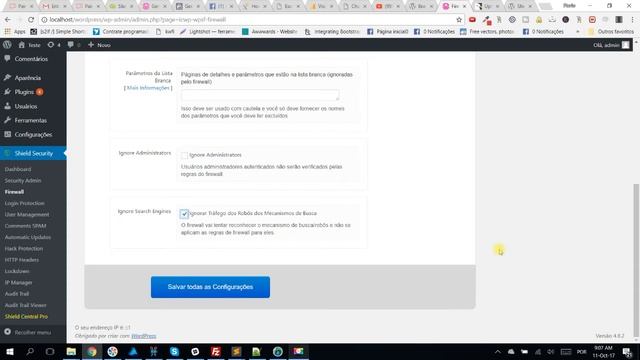The image size is (640, 360).
Task: Bookmark page with the star icon
Action: [x=459, y=20]
